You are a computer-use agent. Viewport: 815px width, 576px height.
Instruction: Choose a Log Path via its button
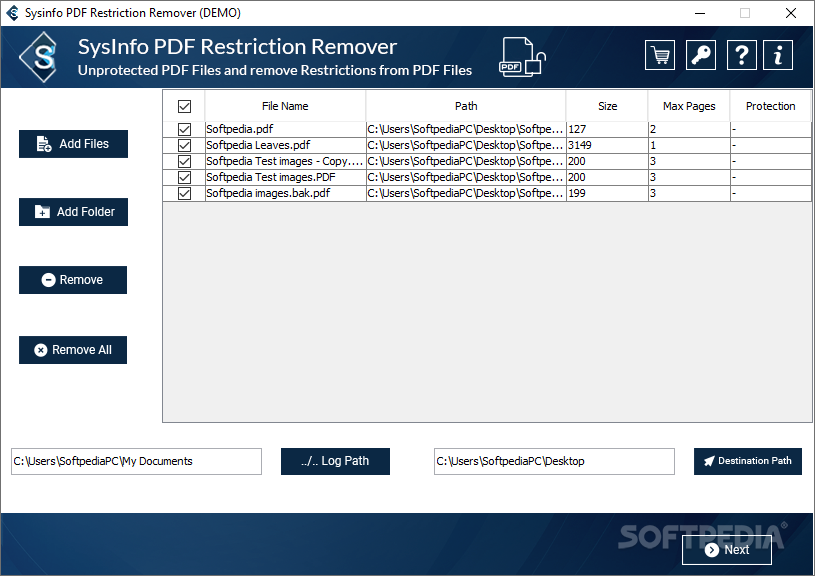335,462
